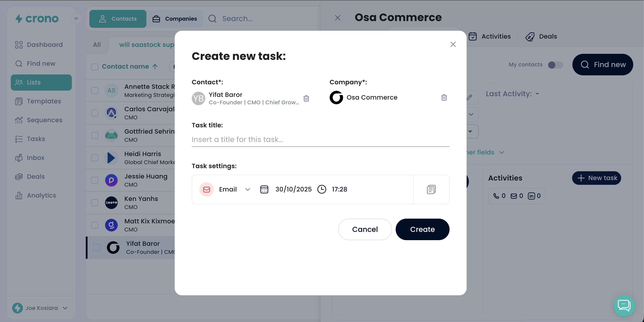Switch to the Companies tab

pyautogui.click(x=175, y=19)
